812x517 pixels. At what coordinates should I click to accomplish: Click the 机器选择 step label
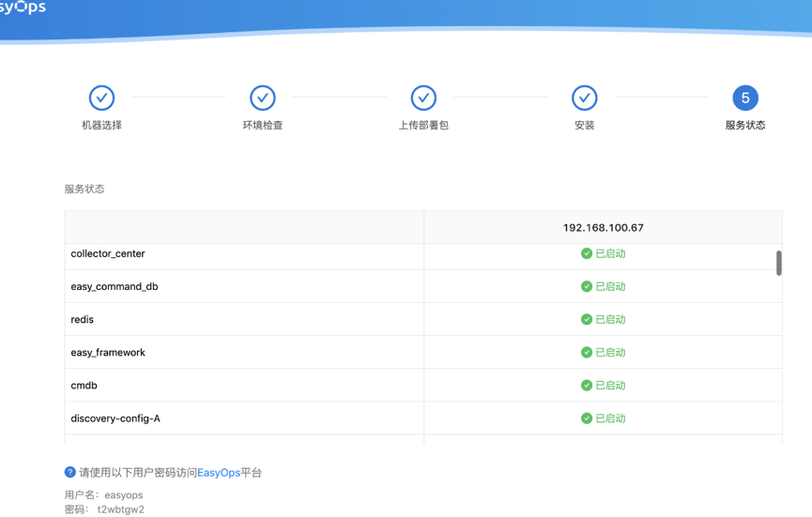[101, 125]
